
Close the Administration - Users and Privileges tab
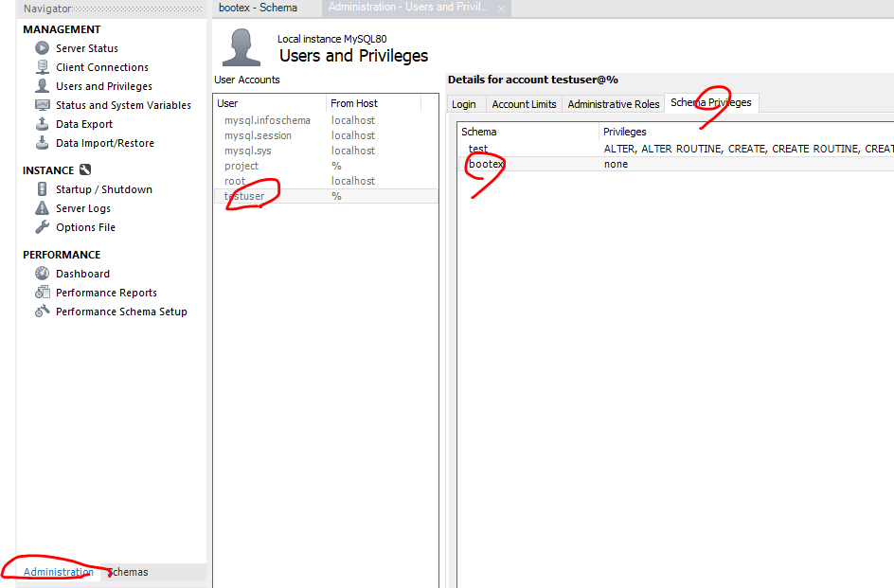click(501, 9)
